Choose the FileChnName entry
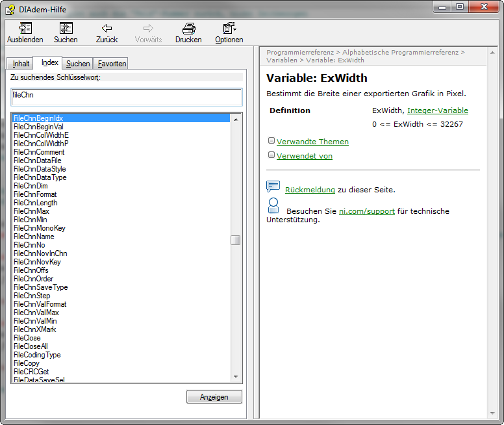 pyautogui.click(x=34, y=237)
